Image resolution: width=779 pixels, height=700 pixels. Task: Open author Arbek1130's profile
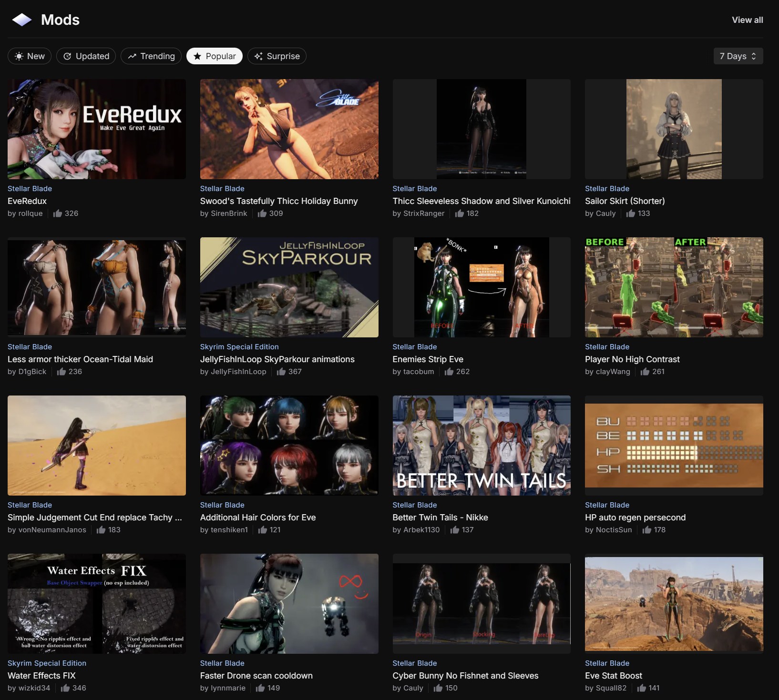pos(421,530)
